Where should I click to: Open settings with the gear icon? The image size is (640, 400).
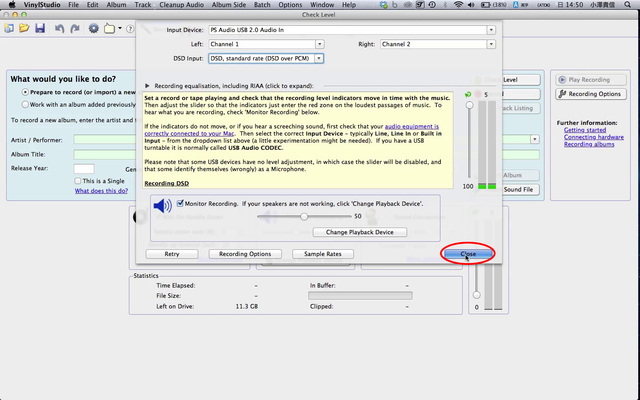pyautogui.click(x=94, y=28)
